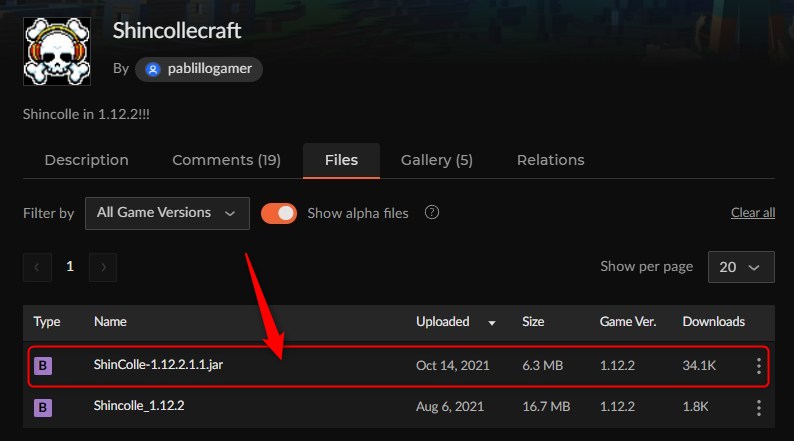This screenshot has height=441, width=794.
Task: Expand the Show per page dropdown
Action: click(x=741, y=267)
